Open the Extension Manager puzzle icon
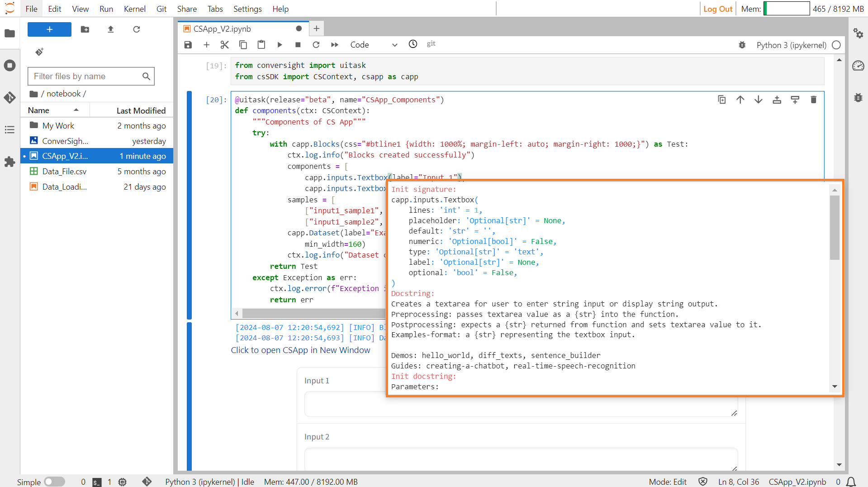Image resolution: width=868 pixels, height=487 pixels. [x=9, y=162]
